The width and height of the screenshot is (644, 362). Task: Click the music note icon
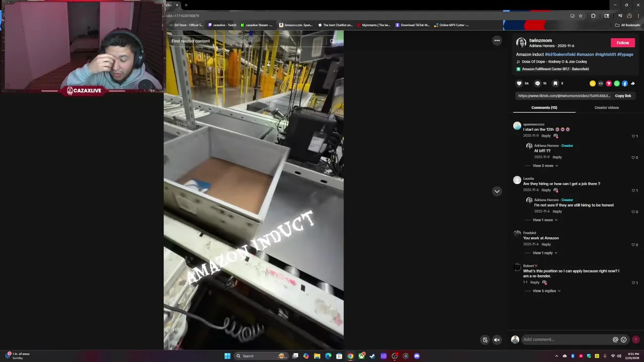518,62
